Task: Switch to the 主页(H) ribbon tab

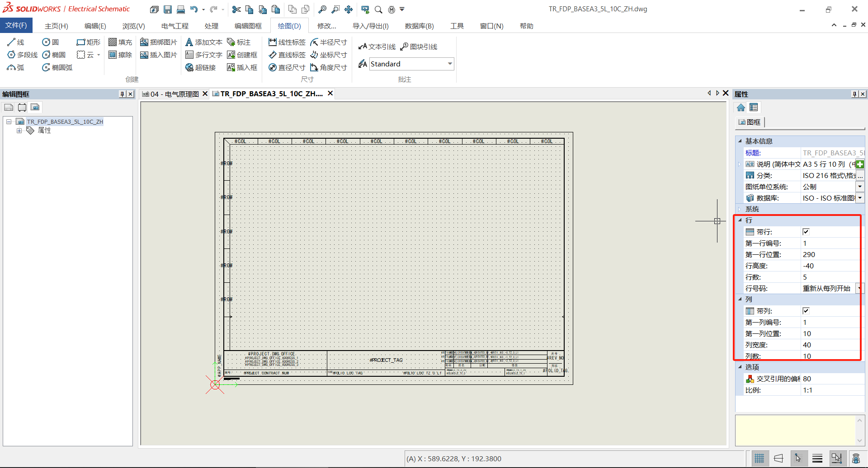Action: point(57,26)
